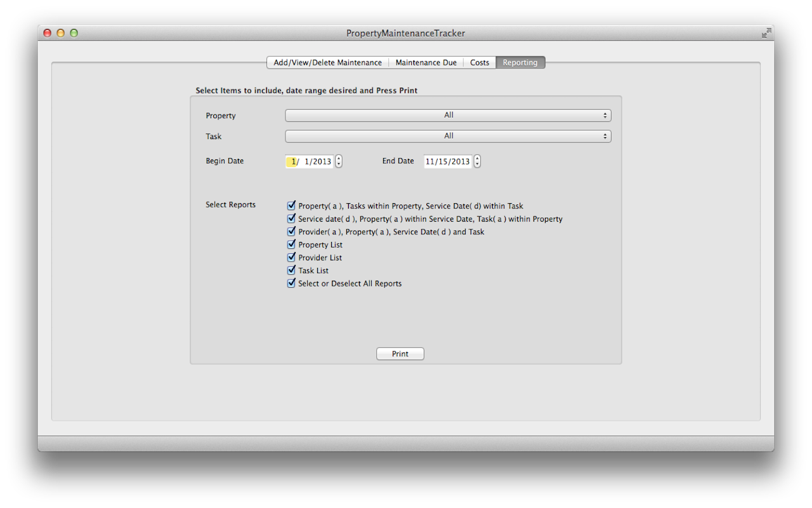Toggle the Provider, Property, Service Date report
Screen dimensions: 812x508
coord(292,231)
